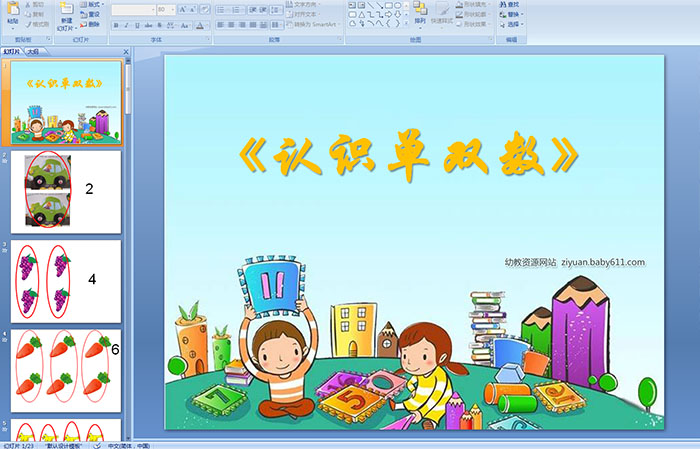Open the line spacing dropdown
This screenshot has width=700, height=449.
pyautogui.click(x=277, y=9)
